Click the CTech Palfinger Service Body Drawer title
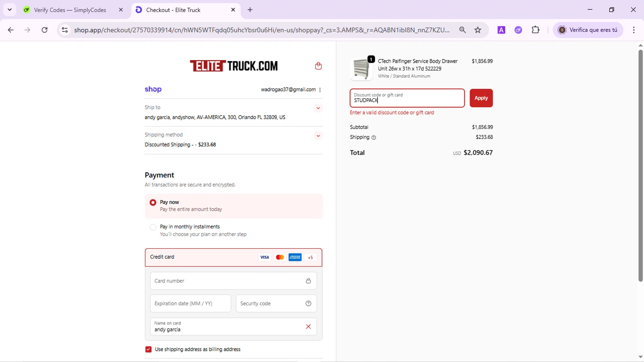This screenshot has width=644, height=362. [x=418, y=65]
